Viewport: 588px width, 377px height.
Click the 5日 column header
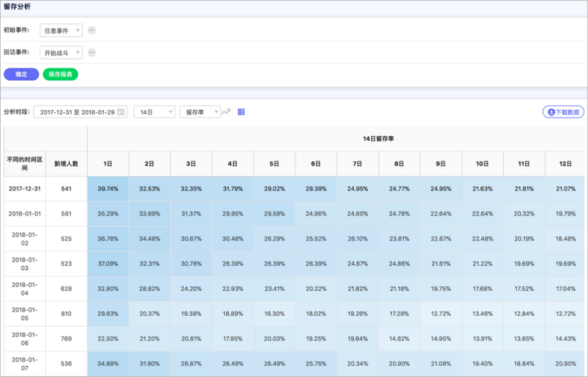pos(275,164)
